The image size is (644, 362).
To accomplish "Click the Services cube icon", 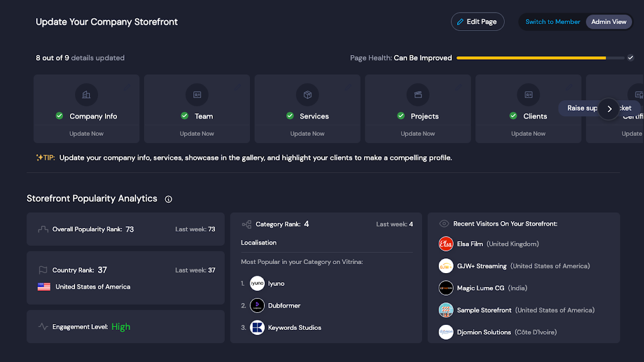I will click(x=307, y=95).
